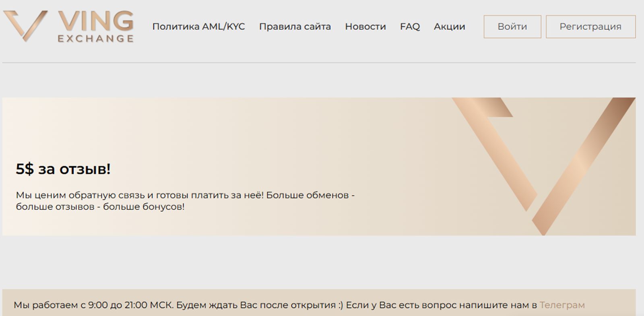
Task: Open the FAQ page
Action: [x=410, y=27]
